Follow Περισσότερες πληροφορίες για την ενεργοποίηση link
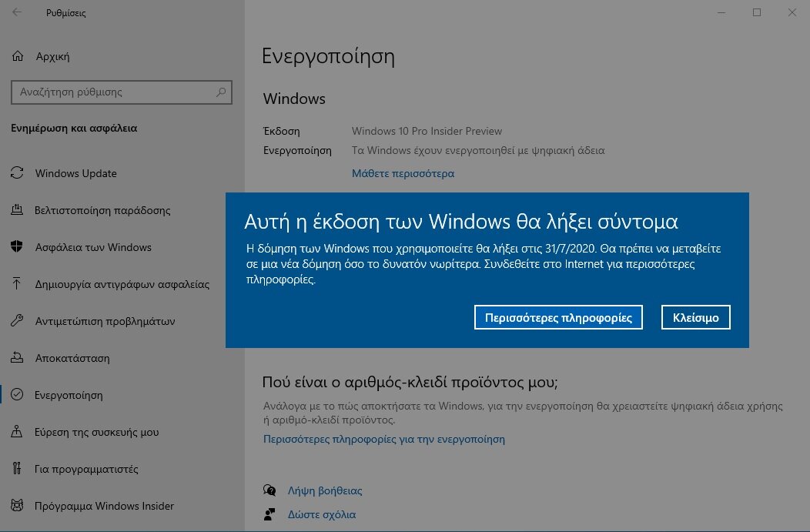This screenshot has width=810, height=532. (x=383, y=440)
